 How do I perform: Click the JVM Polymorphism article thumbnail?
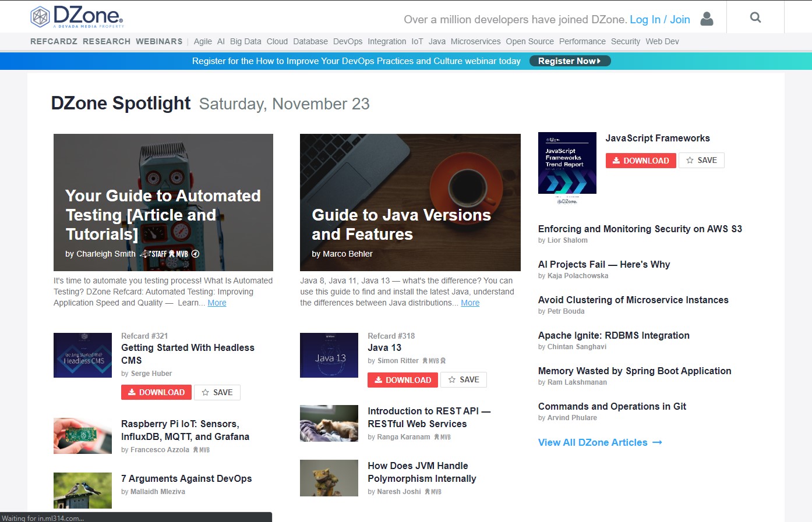pos(329,478)
